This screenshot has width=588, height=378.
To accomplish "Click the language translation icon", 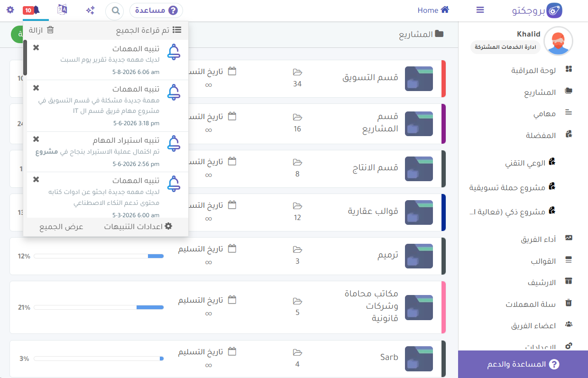I will [62, 9].
